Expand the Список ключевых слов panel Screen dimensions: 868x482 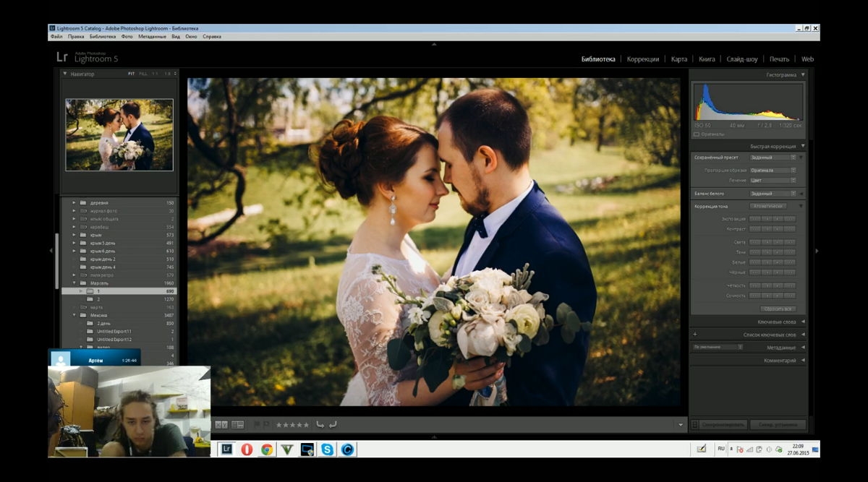pyautogui.click(x=803, y=335)
